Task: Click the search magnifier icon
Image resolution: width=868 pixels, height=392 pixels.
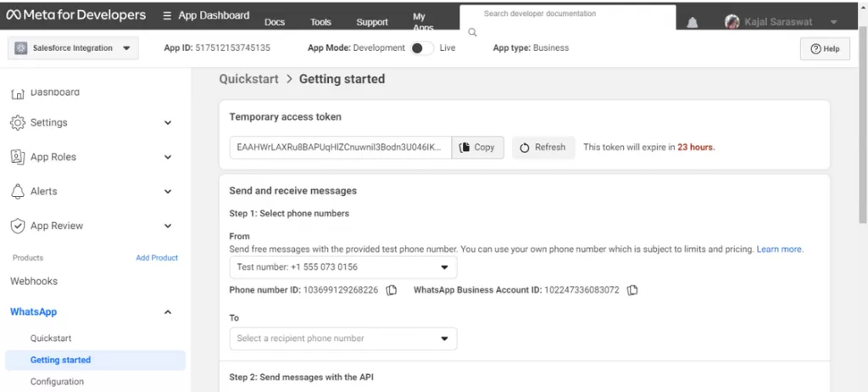Action: [x=472, y=33]
